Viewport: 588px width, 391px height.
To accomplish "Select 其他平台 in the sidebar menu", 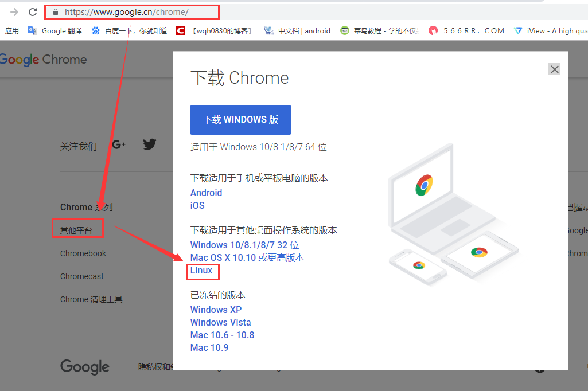I will (77, 228).
